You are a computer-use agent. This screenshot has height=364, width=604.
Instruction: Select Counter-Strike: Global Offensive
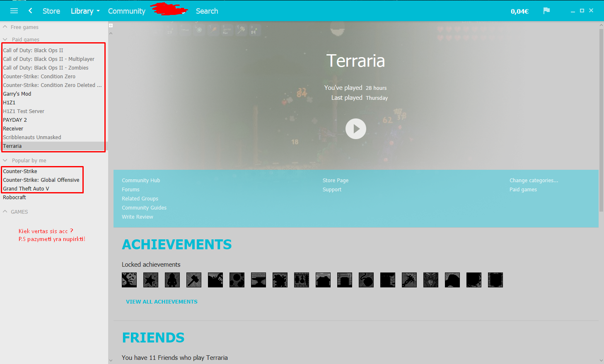tap(41, 180)
